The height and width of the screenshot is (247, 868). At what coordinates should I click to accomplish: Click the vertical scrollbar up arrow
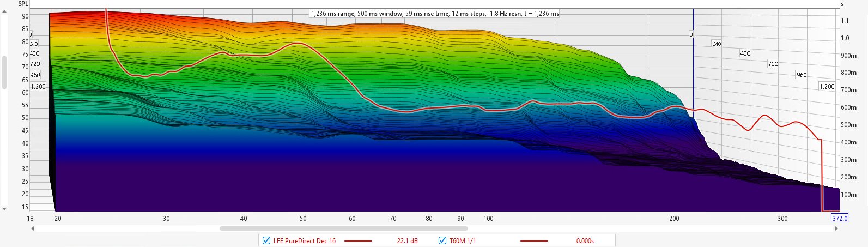4,11
